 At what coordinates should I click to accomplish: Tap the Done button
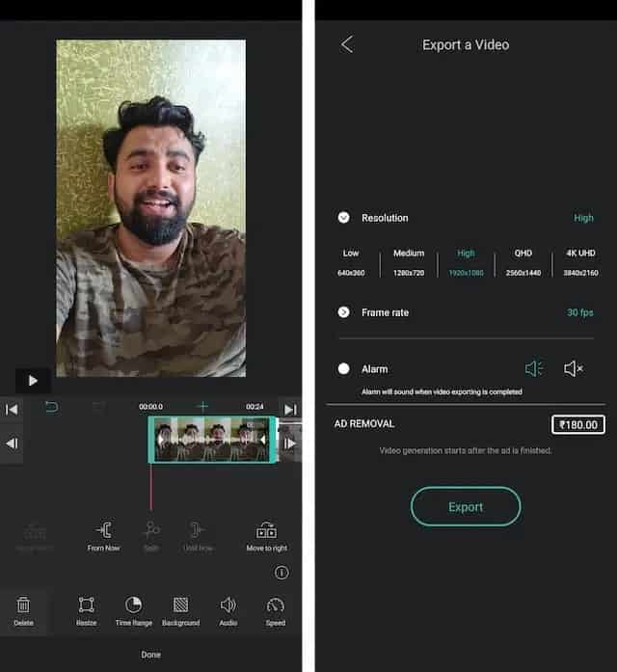[150, 655]
